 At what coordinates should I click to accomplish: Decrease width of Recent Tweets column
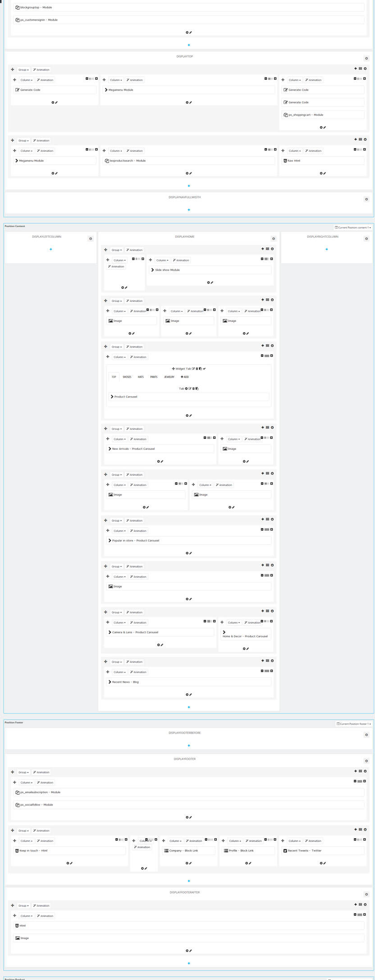[355, 840]
